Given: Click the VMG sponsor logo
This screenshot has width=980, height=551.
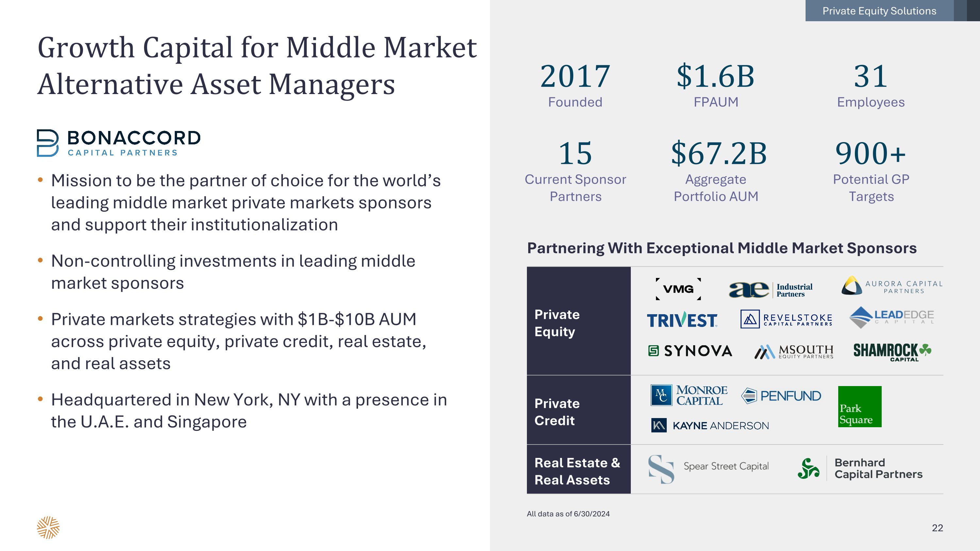Looking at the screenshot, I should tap(678, 289).
